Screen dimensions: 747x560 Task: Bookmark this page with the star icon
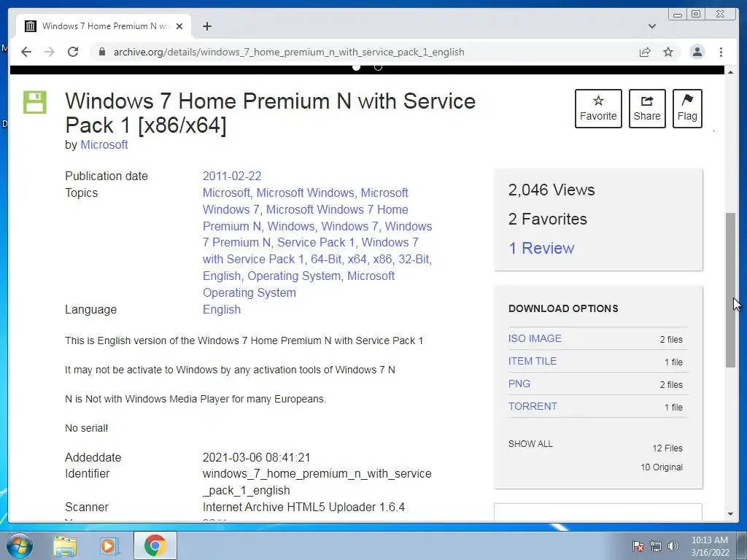click(668, 52)
